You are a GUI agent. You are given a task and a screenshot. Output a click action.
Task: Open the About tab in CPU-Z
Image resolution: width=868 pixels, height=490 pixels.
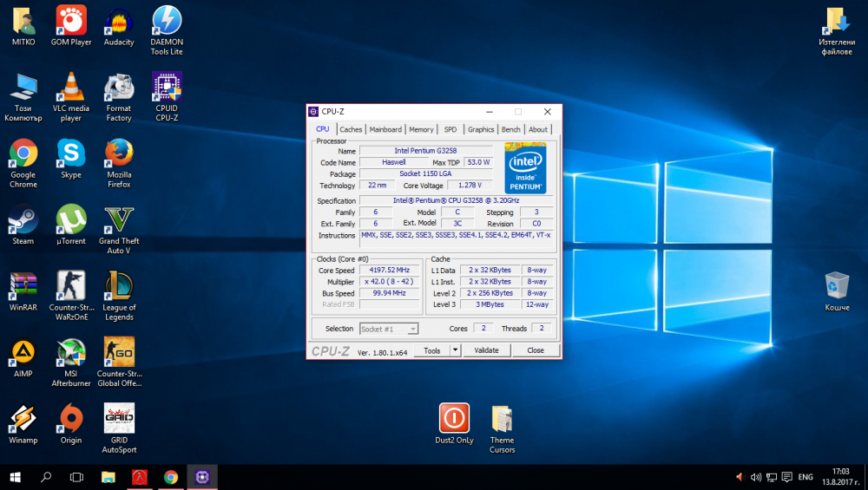[x=537, y=129]
